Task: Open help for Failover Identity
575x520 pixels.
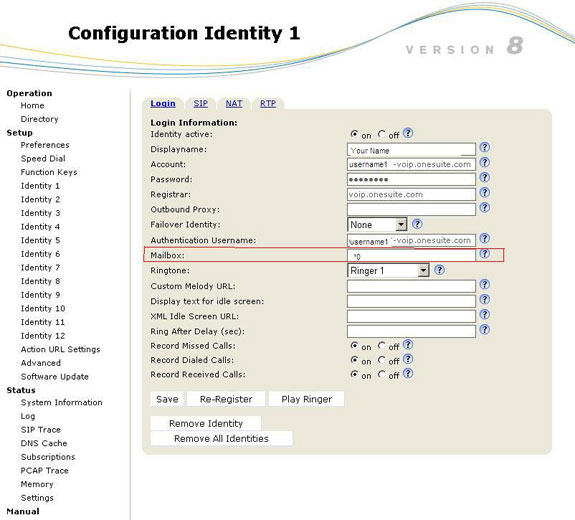Action: pos(417,224)
